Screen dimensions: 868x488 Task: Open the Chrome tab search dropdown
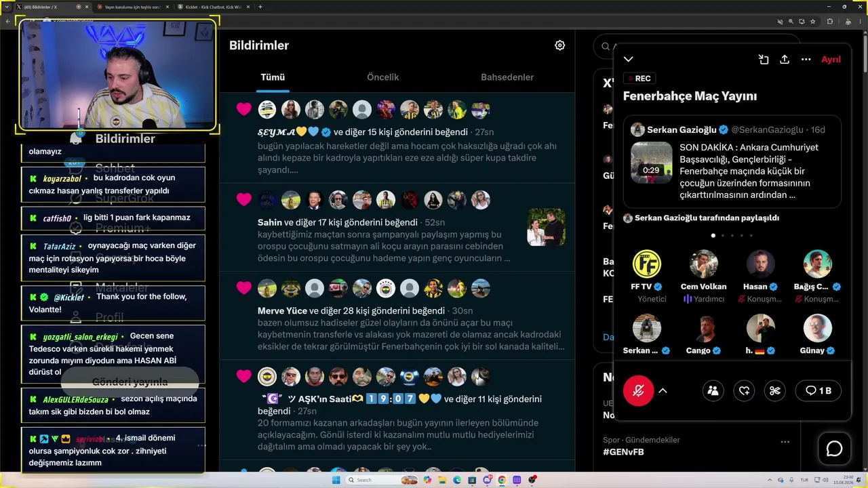[7, 7]
